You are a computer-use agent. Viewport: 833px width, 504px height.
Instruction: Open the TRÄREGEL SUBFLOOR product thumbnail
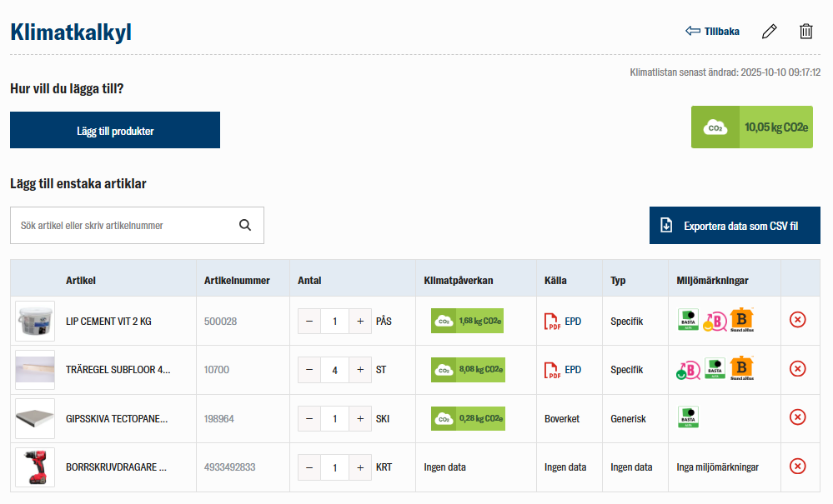(x=35, y=370)
